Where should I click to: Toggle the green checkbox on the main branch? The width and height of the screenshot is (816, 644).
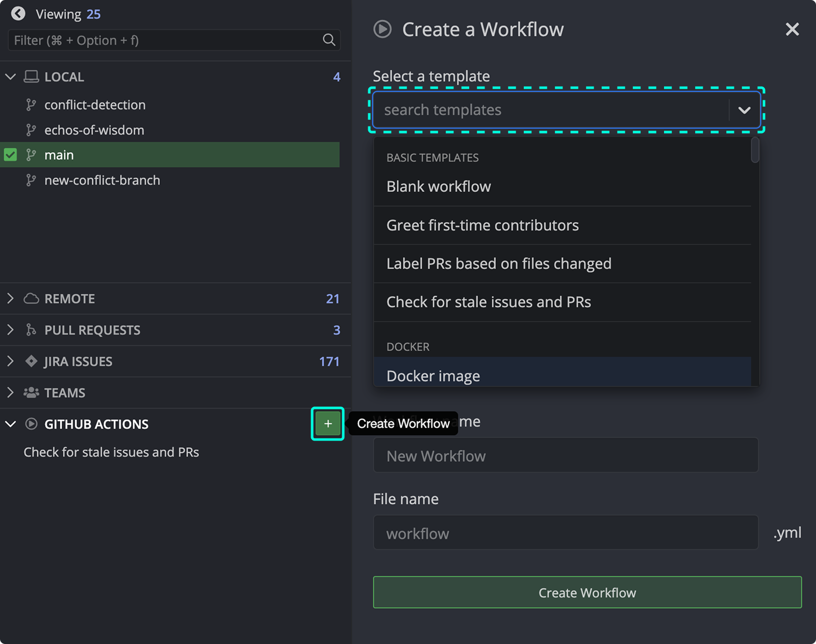coord(10,154)
